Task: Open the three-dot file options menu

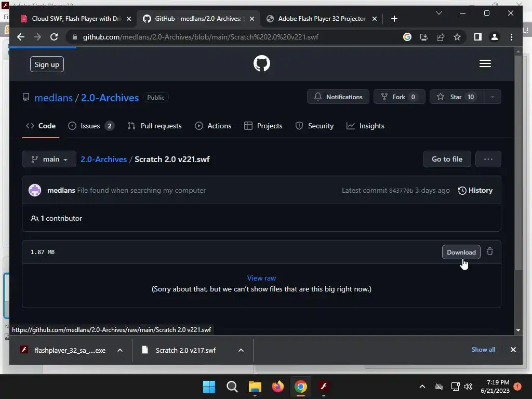Action: coord(488,159)
